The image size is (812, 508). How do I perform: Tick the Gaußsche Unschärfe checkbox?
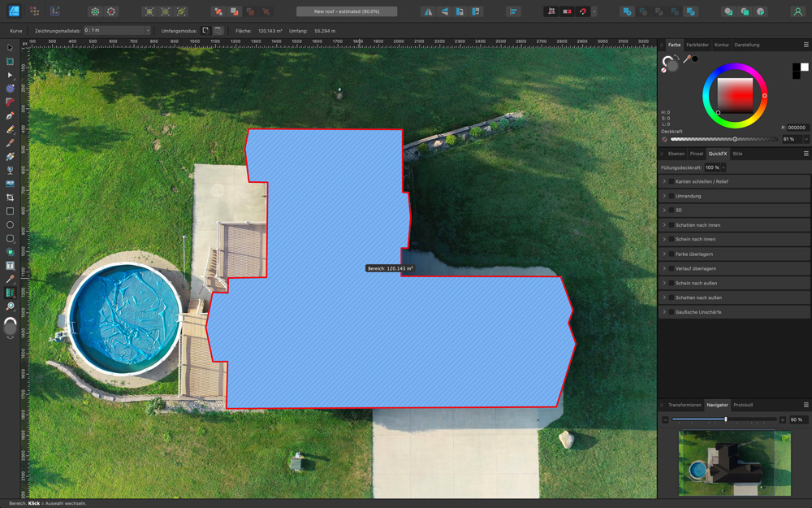pyautogui.click(x=671, y=312)
